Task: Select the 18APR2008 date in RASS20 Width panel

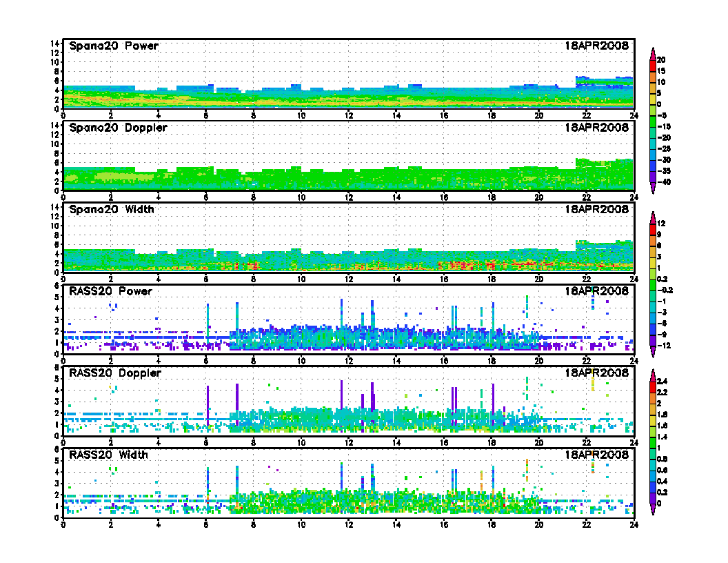Action: (596, 454)
